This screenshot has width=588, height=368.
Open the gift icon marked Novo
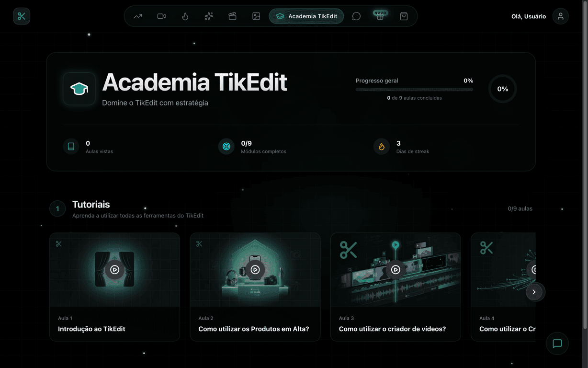380,16
